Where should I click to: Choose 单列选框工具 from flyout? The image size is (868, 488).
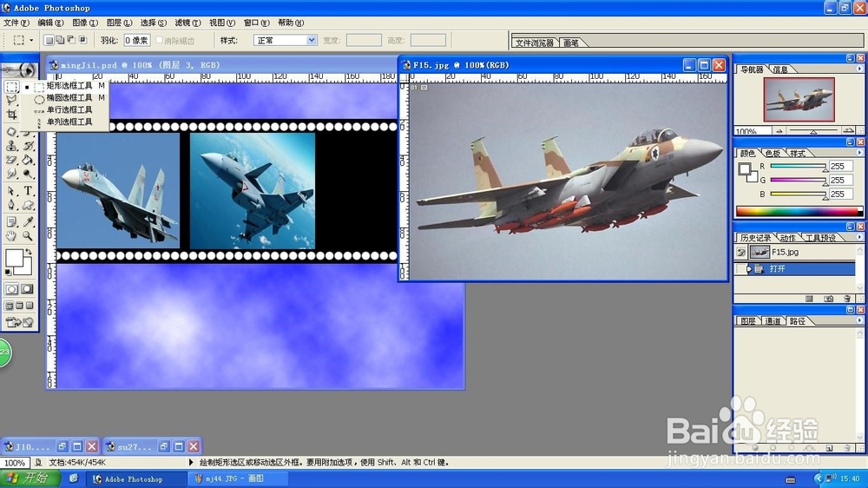69,122
